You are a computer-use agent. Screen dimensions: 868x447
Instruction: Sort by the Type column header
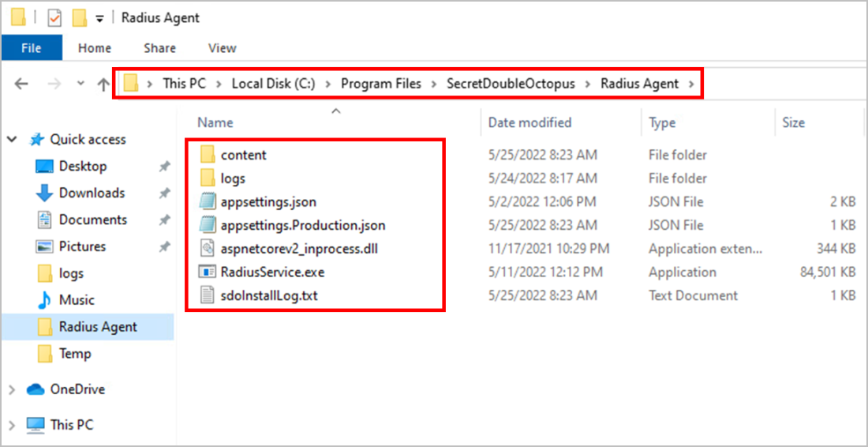pyautogui.click(x=663, y=122)
